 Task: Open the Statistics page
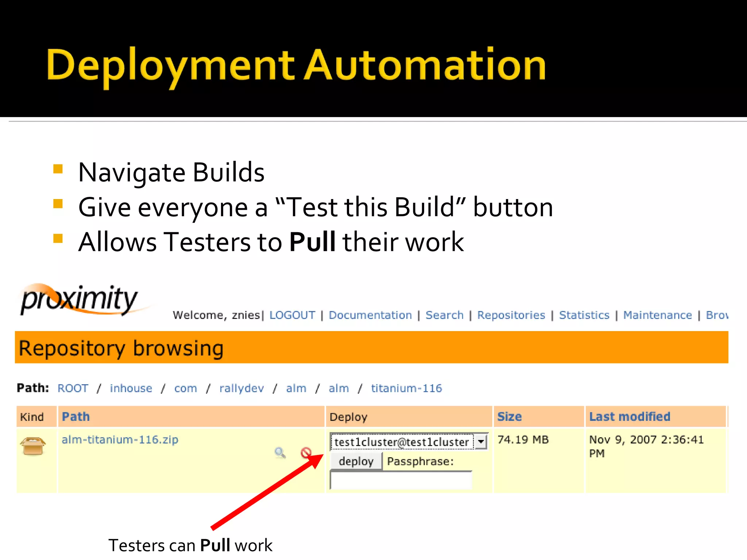point(584,315)
